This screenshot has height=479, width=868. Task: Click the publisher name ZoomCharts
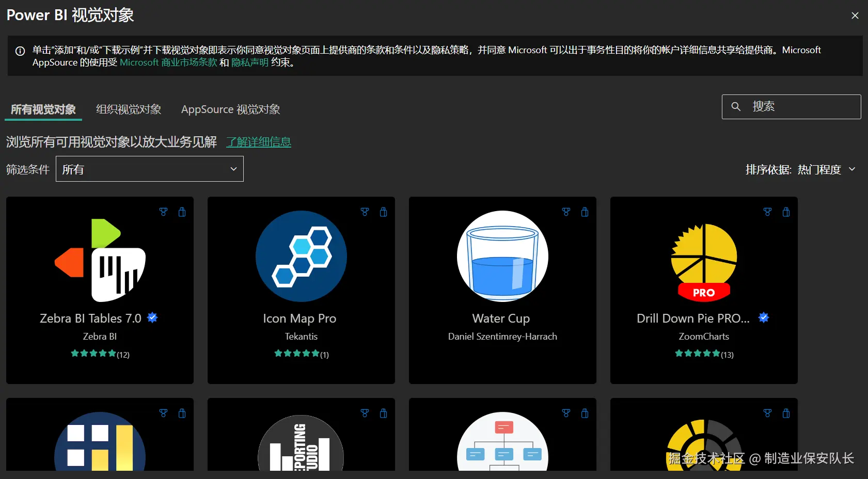click(x=704, y=337)
